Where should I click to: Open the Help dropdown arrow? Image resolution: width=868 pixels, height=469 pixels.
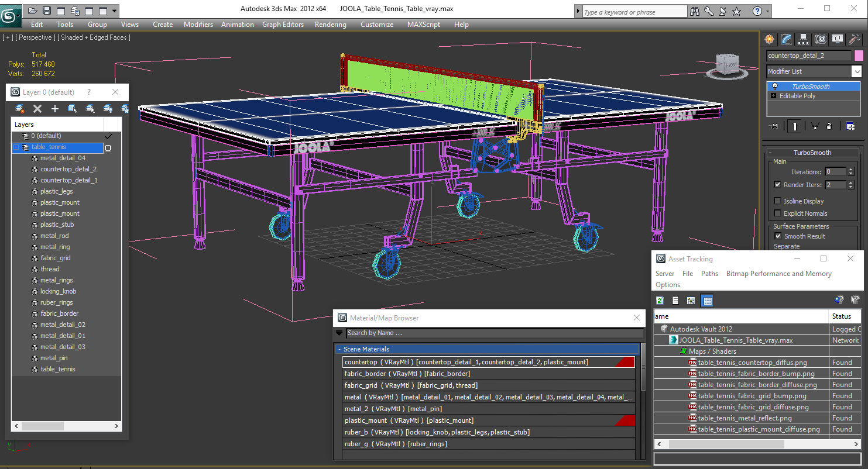point(768,11)
